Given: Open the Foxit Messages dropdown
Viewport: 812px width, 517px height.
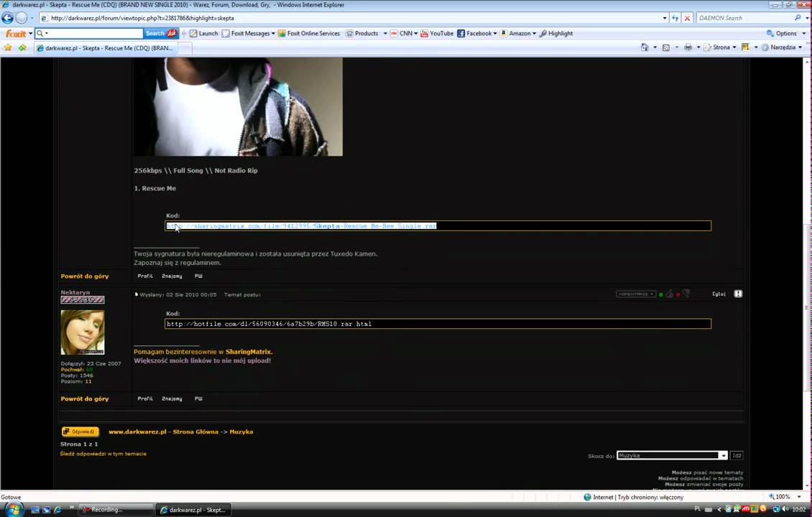Looking at the screenshot, I should tap(249, 33).
